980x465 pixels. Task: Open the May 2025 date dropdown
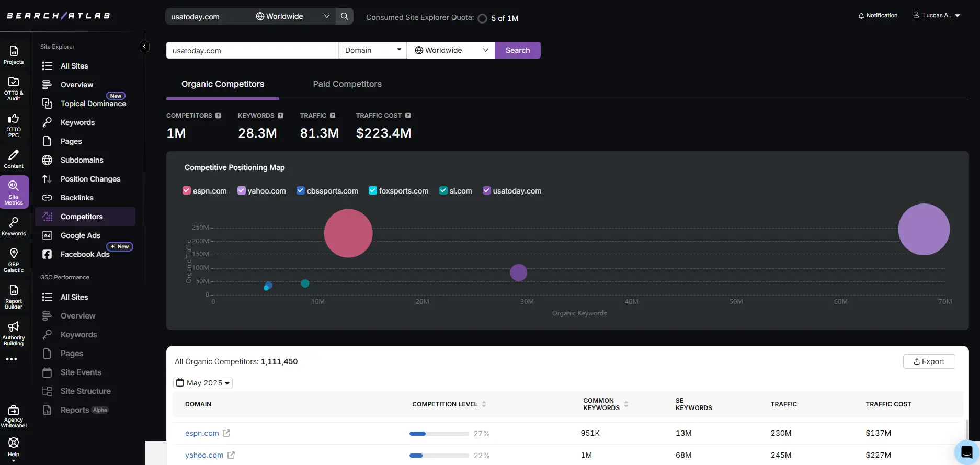[x=203, y=383]
